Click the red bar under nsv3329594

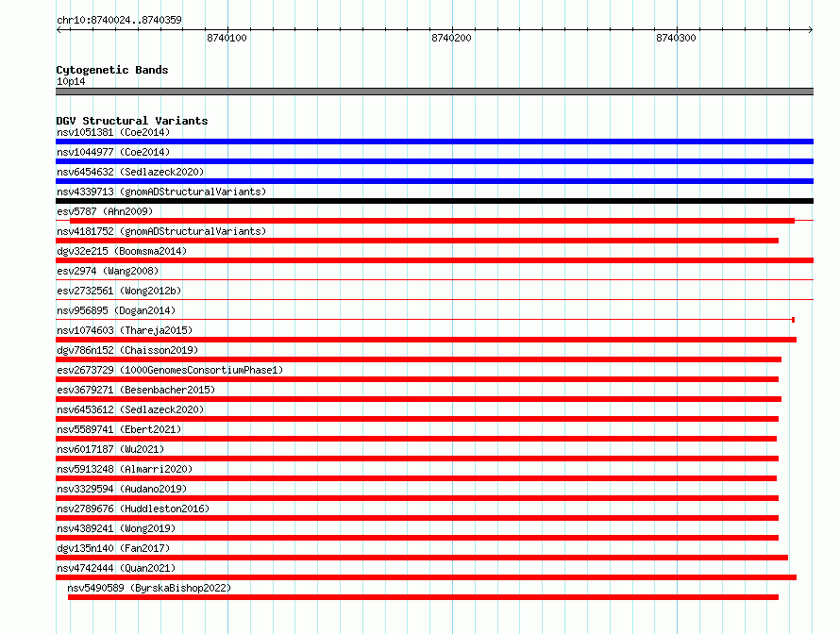pyautogui.click(x=417, y=498)
